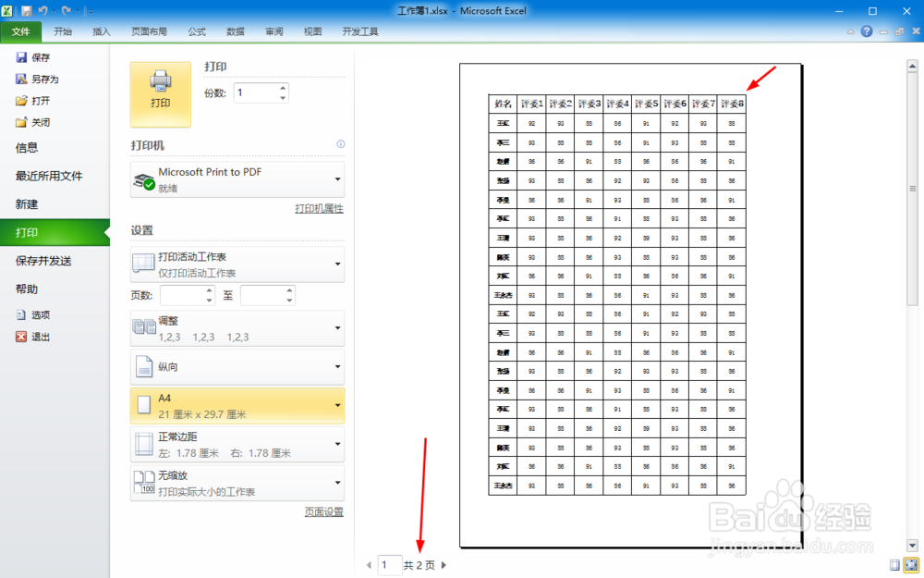The width and height of the screenshot is (924, 578).
Task: Go to next preview page arrow
Action: tap(444, 565)
